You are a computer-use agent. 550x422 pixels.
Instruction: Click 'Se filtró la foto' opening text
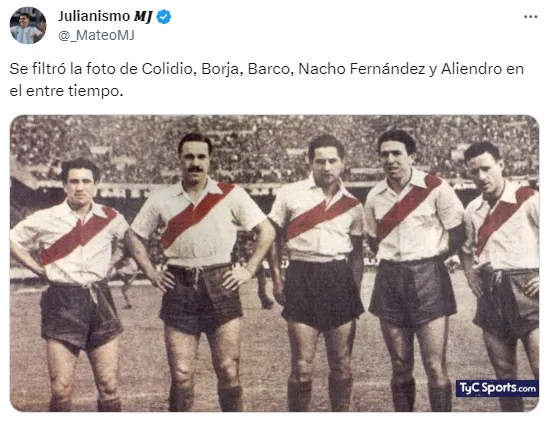coord(63,69)
